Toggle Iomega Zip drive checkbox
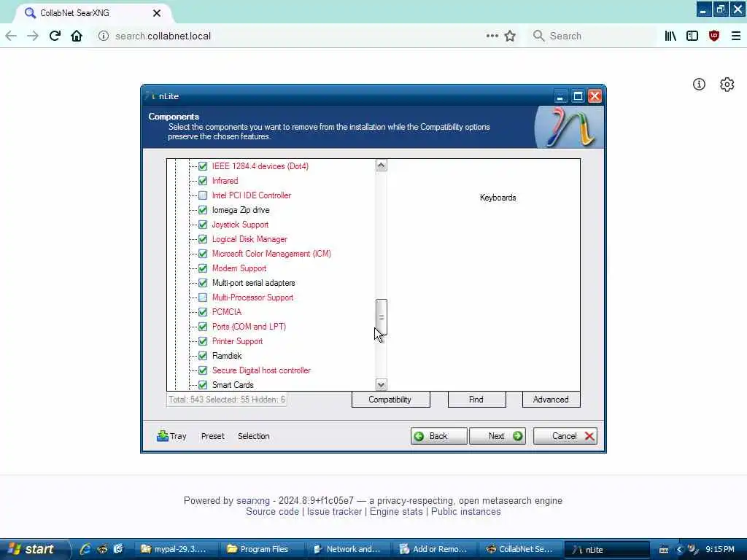The image size is (747, 560). [203, 210]
